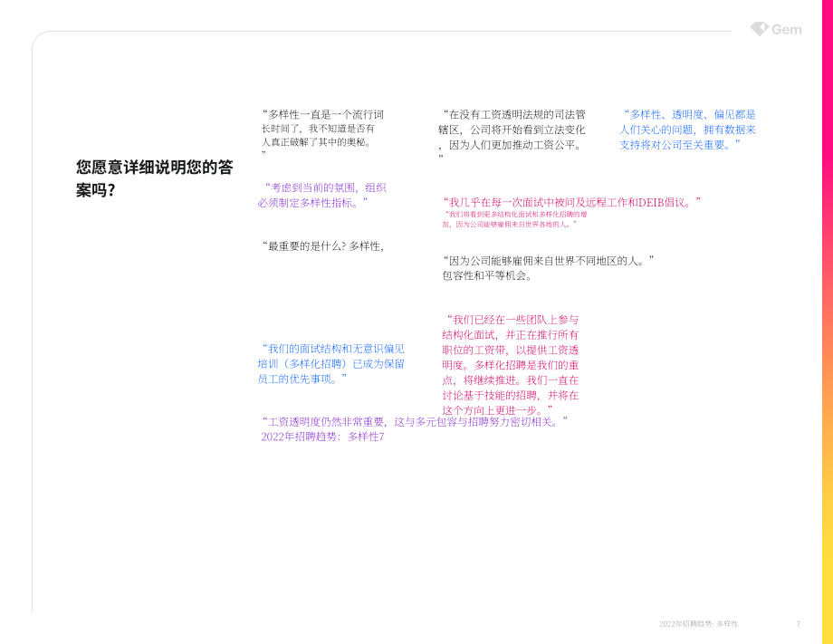Viewport: 833px width, 644px height.
Task: Click pink quote "我们已经在一些团队上参与"
Action: coord(511,364)
